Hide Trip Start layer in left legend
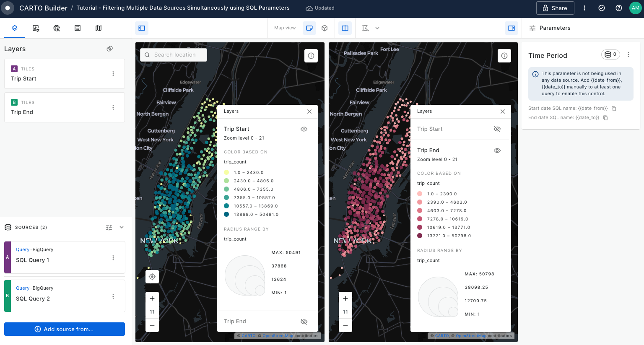Viewport: 644px width, 345px height. (x=304, y=129)
